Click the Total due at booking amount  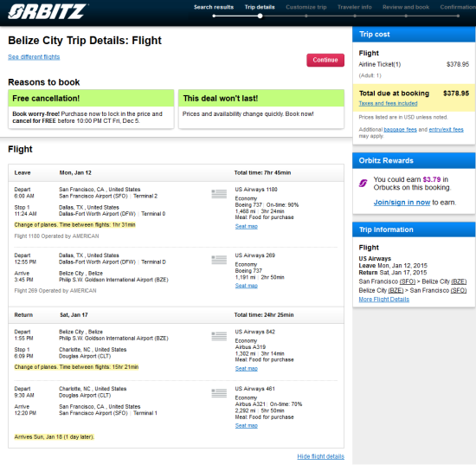tap(456, 94)
